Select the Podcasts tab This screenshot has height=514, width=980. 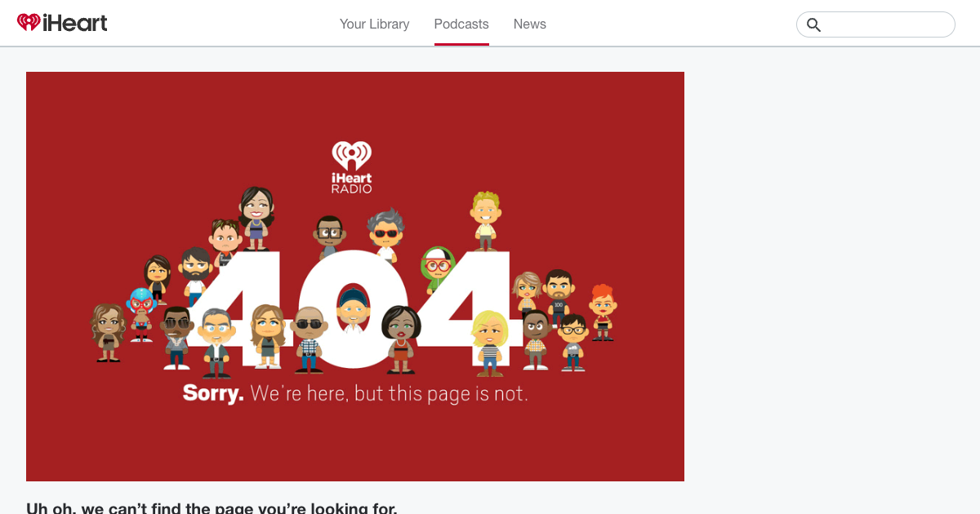coord(461,24)
